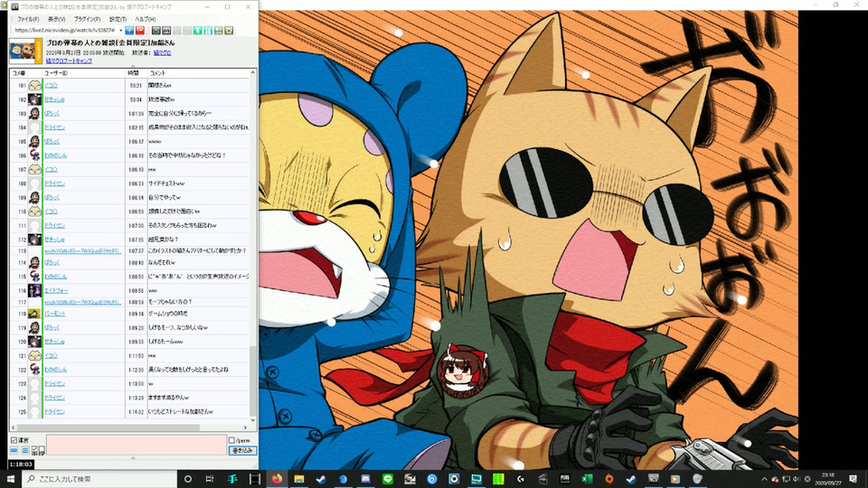Open LINE from the taskbar
Image resolution: width=868 pixels, height=488 pixels.
pos(388,479)
